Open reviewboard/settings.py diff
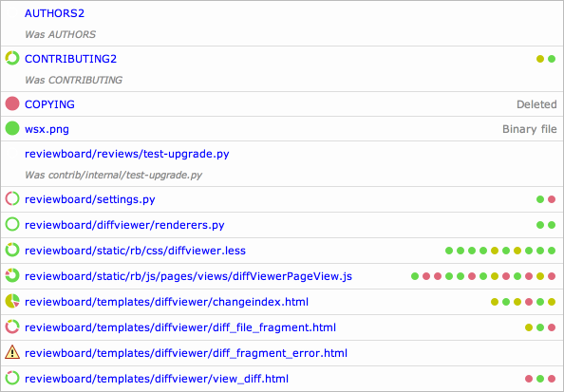 click(x=89, y=199)
